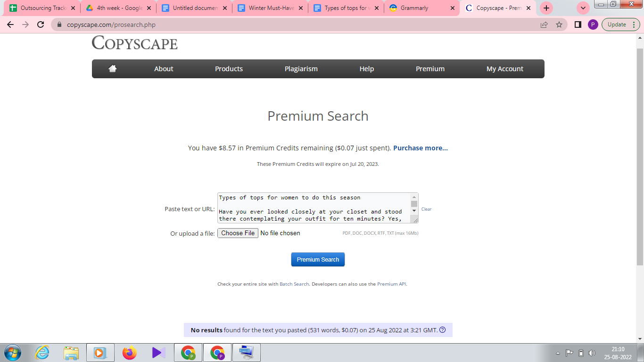This screenshot has width=644, height=362.
Task: Clear the pasted text with Clear link
Action: 426,209
